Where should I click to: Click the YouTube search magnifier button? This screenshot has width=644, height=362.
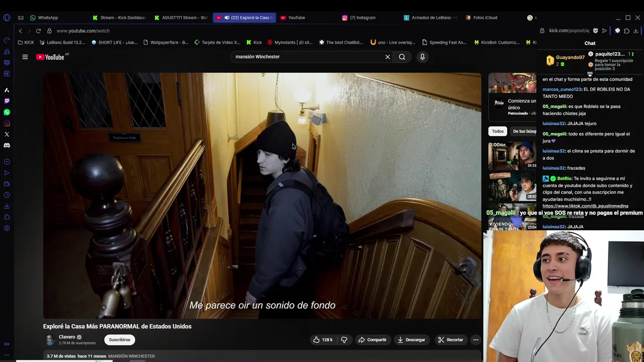[x=402, y=57]
